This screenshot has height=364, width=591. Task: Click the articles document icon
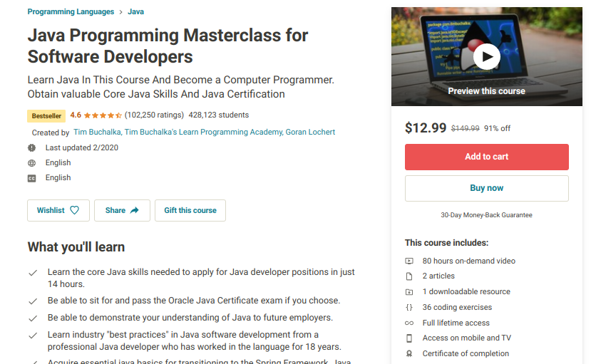pos(409,276)
